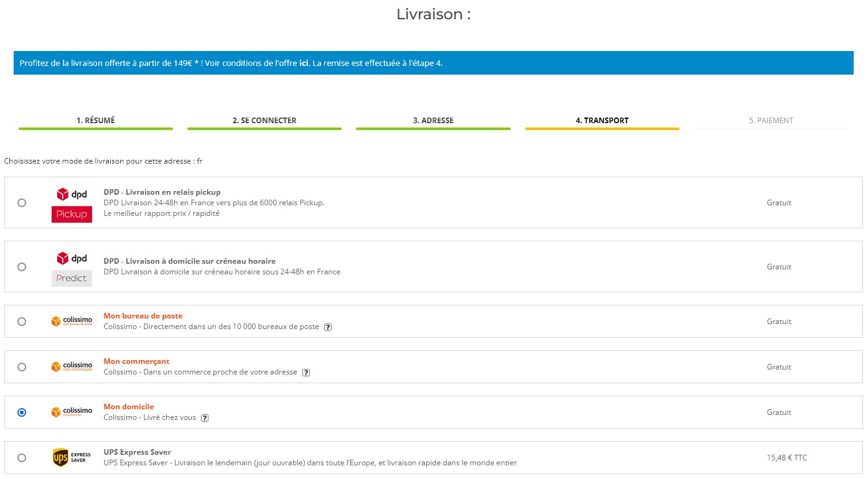Screen dimensions: 868x479
Task: Select UPS Express Saver radio button
Action: tap(22, 458)
